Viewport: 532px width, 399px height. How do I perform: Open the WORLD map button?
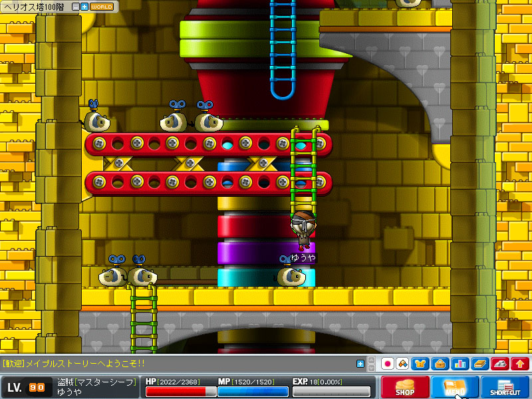tap(102, 7)
